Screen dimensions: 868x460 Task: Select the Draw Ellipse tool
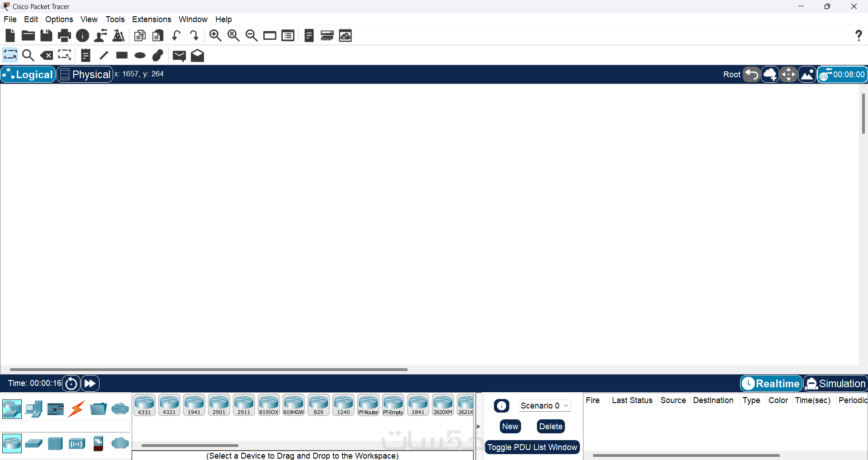pyautogui.click(x=140, y=55)
